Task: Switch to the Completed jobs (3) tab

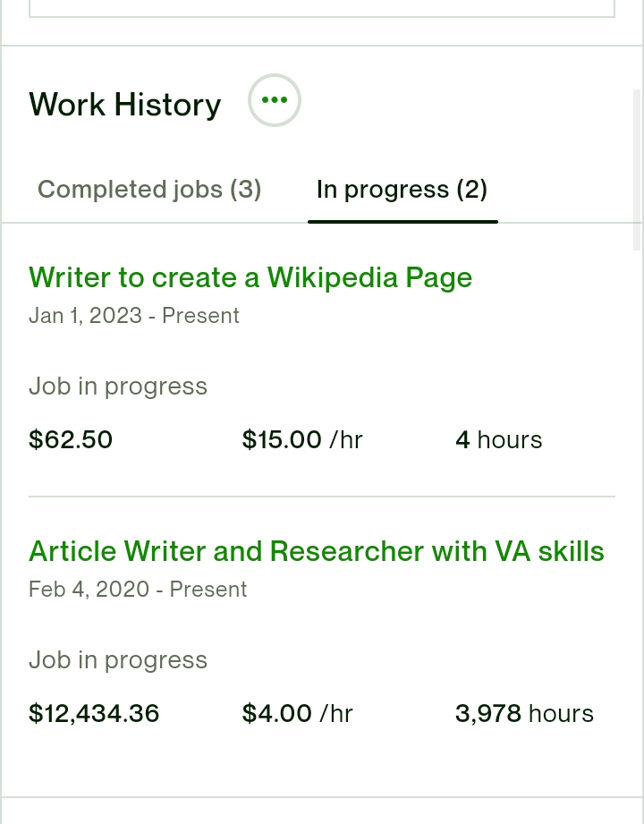Action: tap(149, 189)
